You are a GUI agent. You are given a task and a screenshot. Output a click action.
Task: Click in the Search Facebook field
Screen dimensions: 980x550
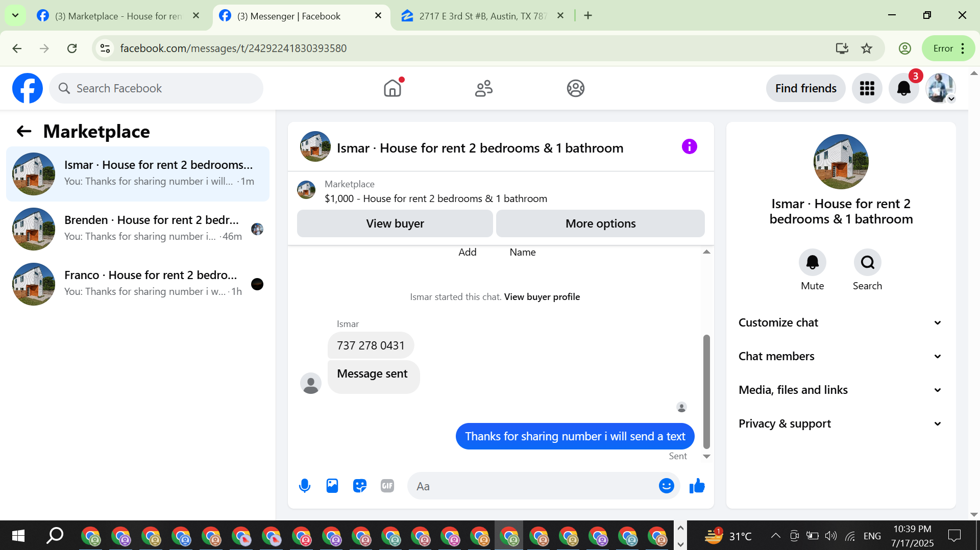pyautogui.click(x=156, y=88)
